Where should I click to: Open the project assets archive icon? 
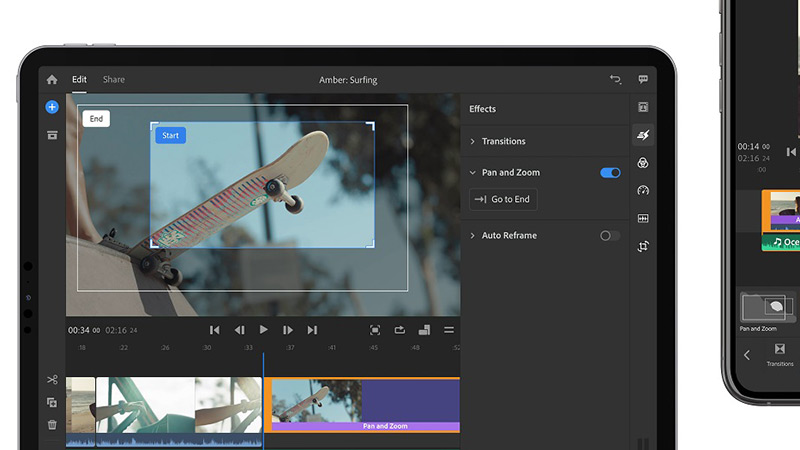point(52,135)
